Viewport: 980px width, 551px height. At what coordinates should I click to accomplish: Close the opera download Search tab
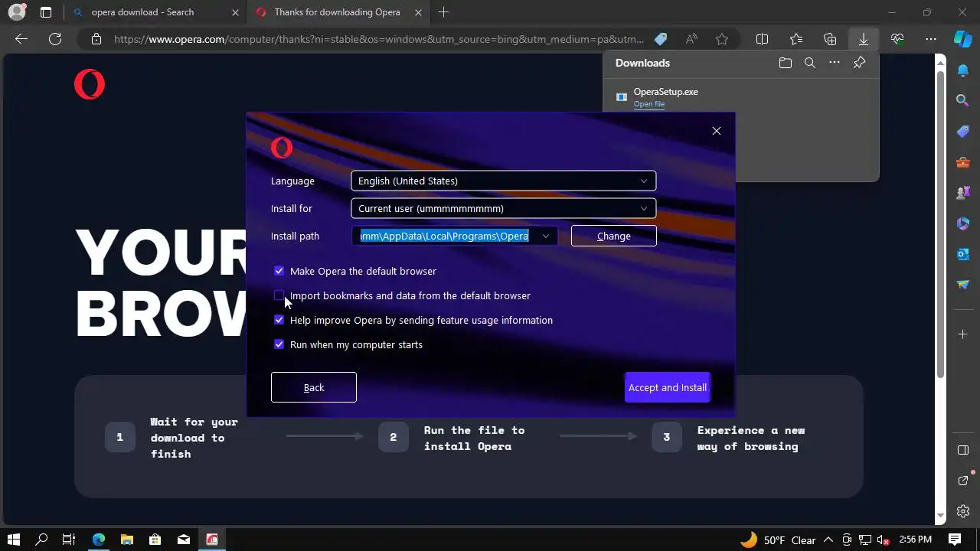235,12
